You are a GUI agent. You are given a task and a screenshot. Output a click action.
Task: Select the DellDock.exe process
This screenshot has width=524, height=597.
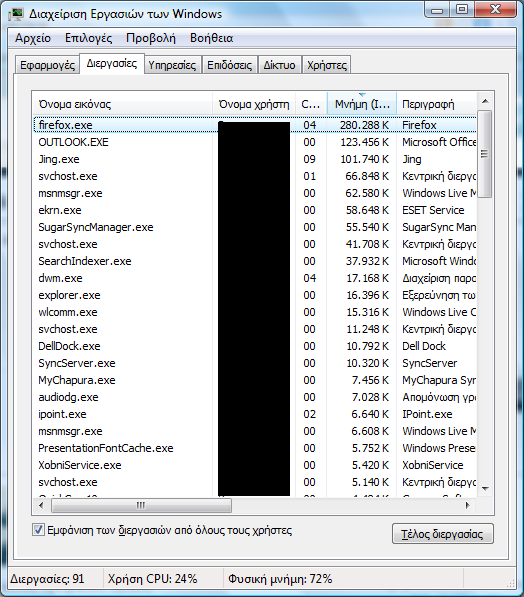click(254, 346)
